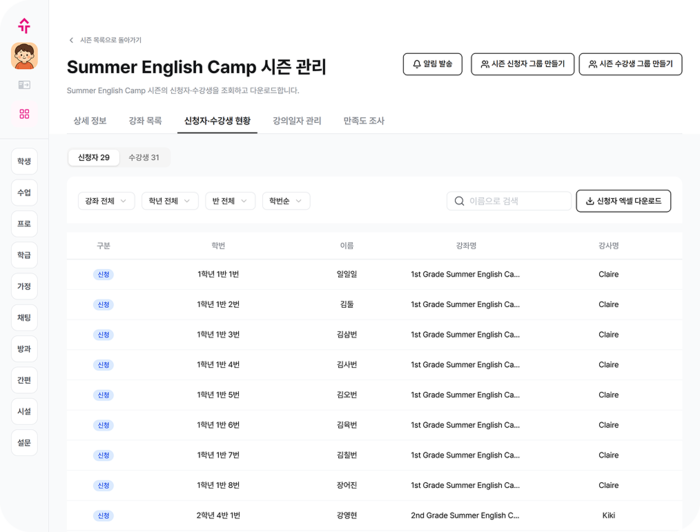Select name 강영현
The height and width of the screenshot is (532, 700).
pyautogui.click(x=347, y=515)
